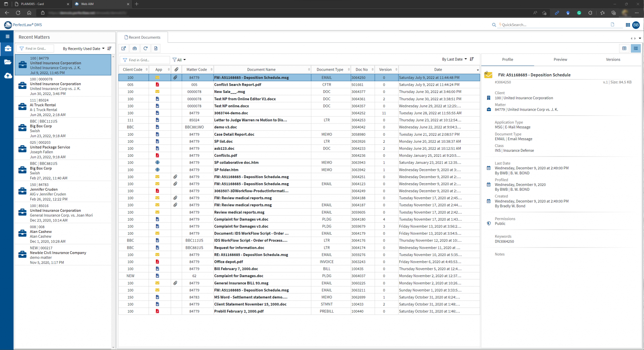Switch to the Versions tab
The height and width of the screenshot is (350, 644).
pos(613,59)
